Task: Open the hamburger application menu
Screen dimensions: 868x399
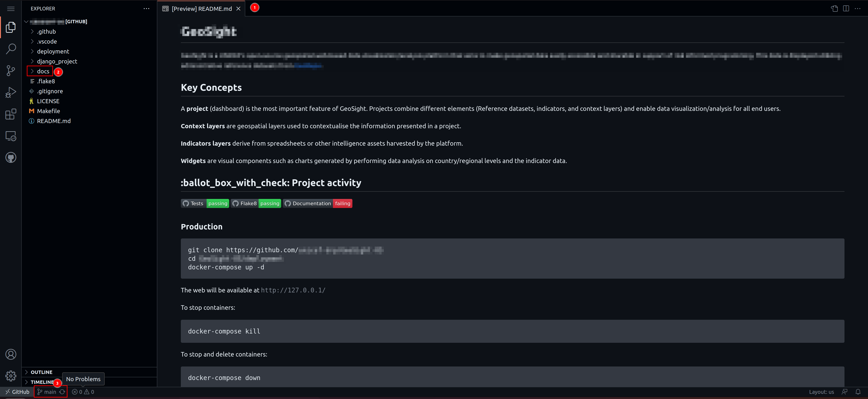Action: tap(11, 9)
